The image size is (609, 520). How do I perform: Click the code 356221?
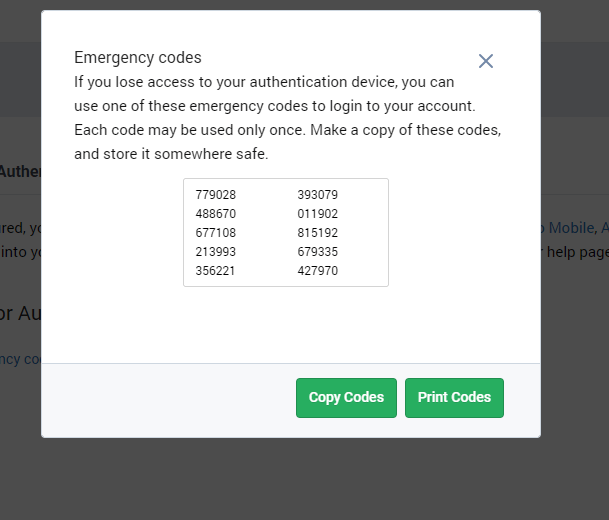[216, 271]
